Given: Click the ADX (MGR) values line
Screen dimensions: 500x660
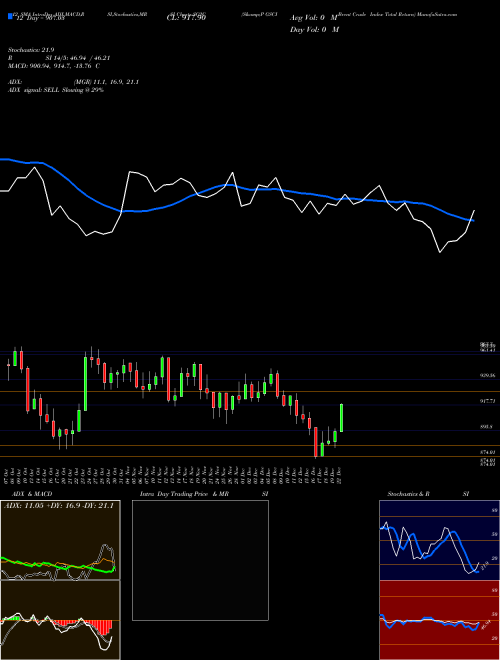Looking at the screenshot, I should [74, 82].
